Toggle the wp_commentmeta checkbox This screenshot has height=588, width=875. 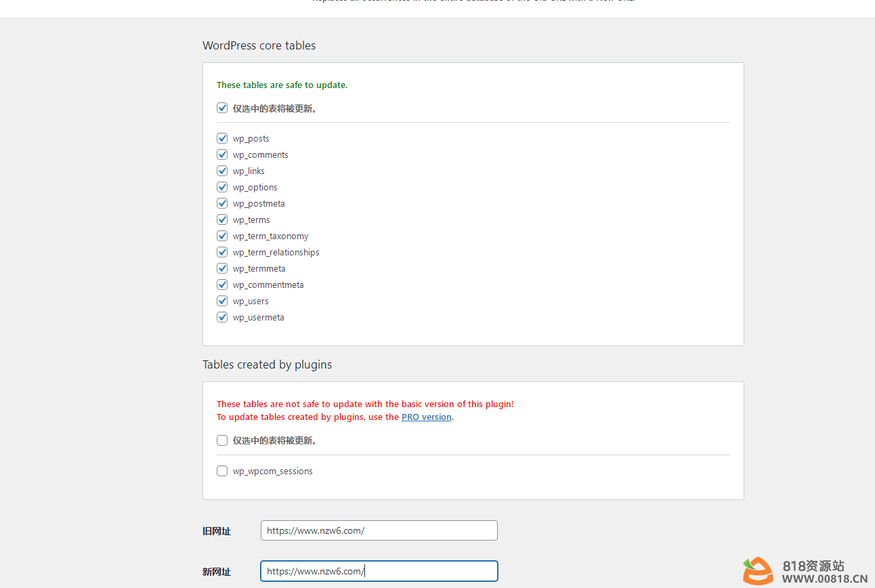coord(222,285)
